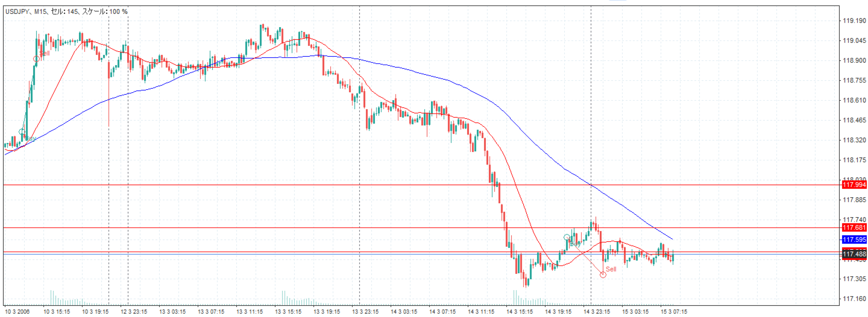Click the 10 3 2006 date label
The image size is (868, 317).
[17, 312]
